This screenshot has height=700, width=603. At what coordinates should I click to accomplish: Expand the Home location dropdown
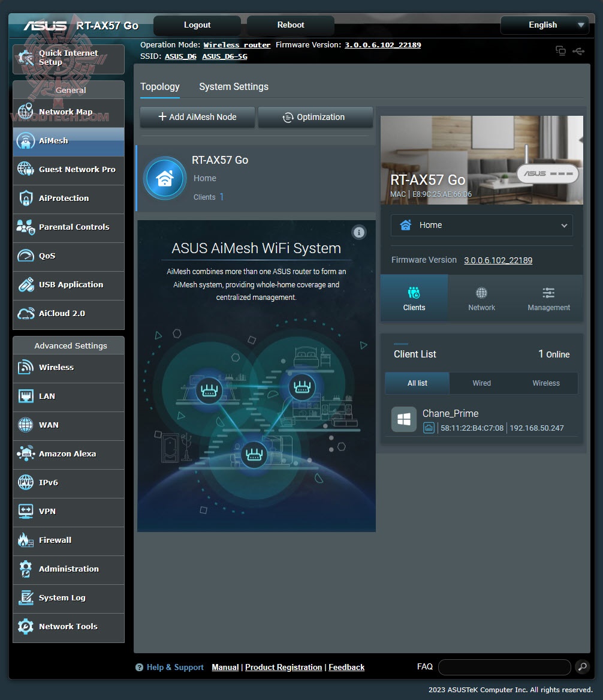tap(482, 225)
